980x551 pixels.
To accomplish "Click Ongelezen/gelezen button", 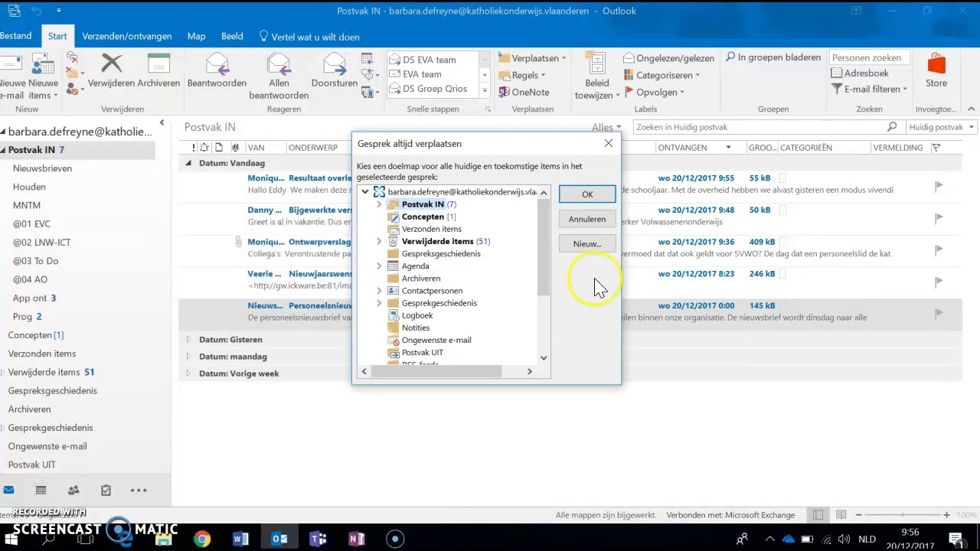I will tap(668, 58).
